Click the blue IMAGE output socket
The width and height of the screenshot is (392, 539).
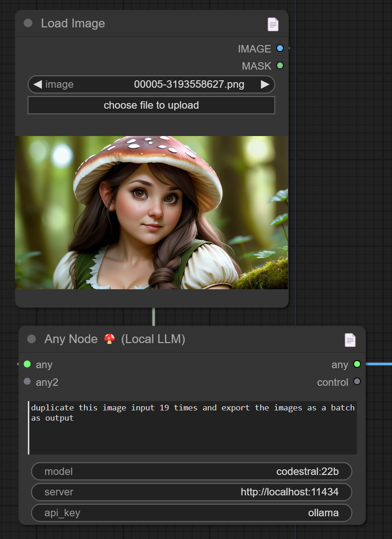[x=280, y=48]
